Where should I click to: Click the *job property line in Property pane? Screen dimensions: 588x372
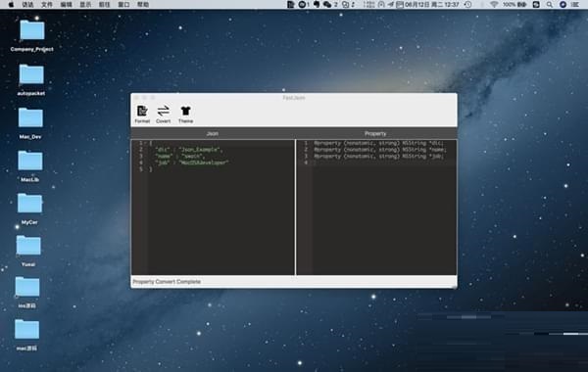(378, 157)
